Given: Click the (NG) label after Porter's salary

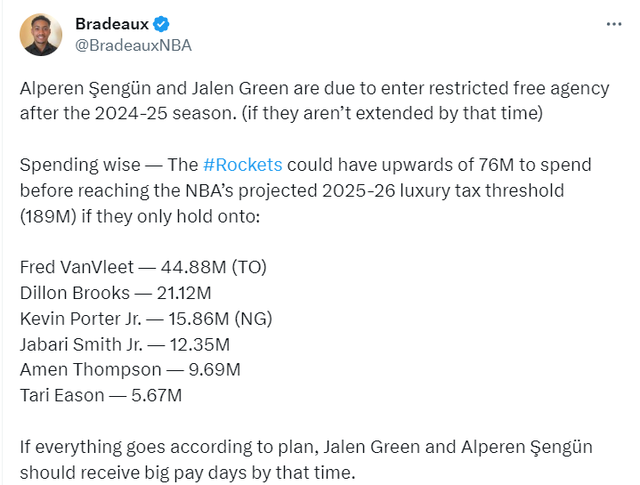Looking at the screenshot, I should [x=253, y=319].
